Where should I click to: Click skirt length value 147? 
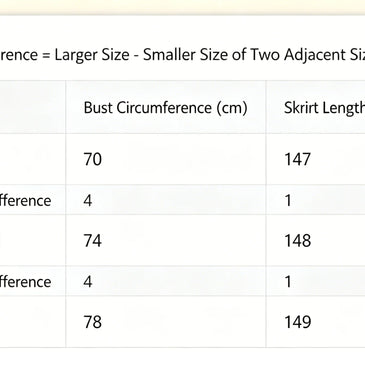[x=297, y=159]
